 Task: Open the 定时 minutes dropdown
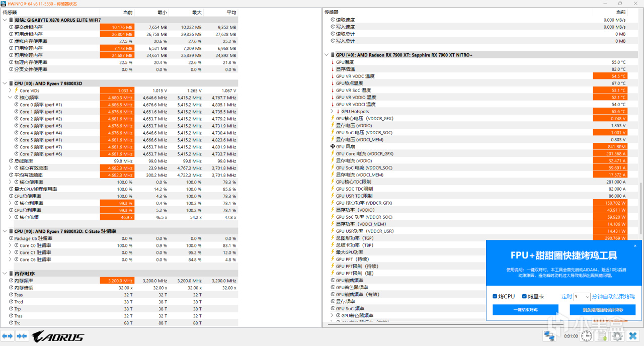582,297
